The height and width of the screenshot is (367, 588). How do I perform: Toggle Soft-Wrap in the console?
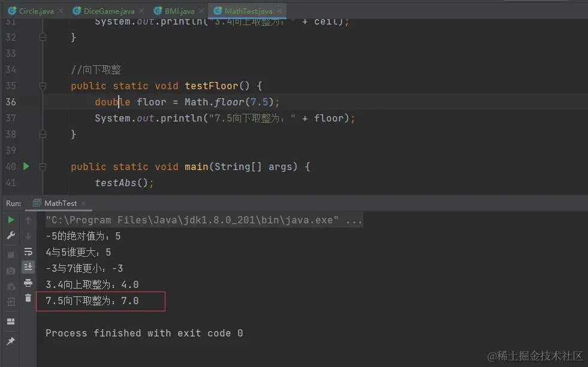[x=28, y=251]
